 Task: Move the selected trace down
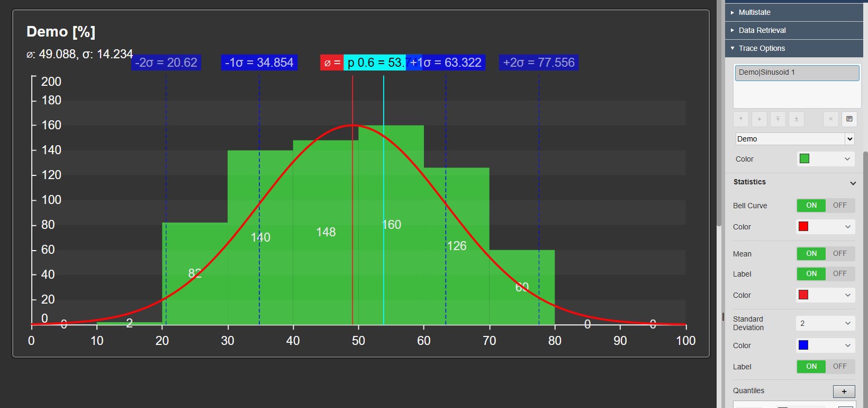(x=759, y=119)
